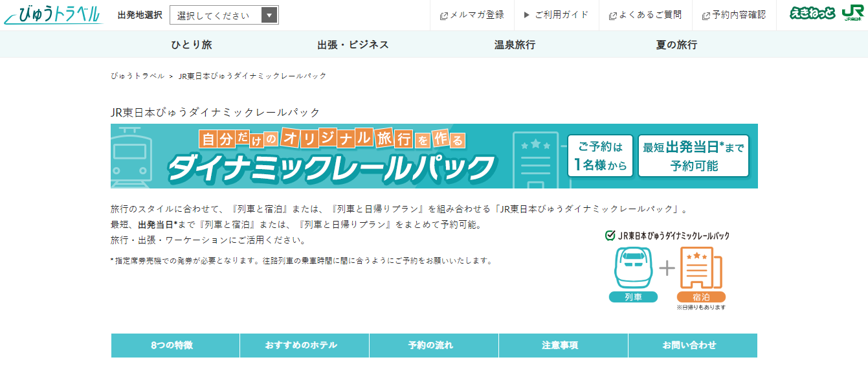Select the 温泉旅行 navigation item
This screenshot has height=375, width=868.
515,45
